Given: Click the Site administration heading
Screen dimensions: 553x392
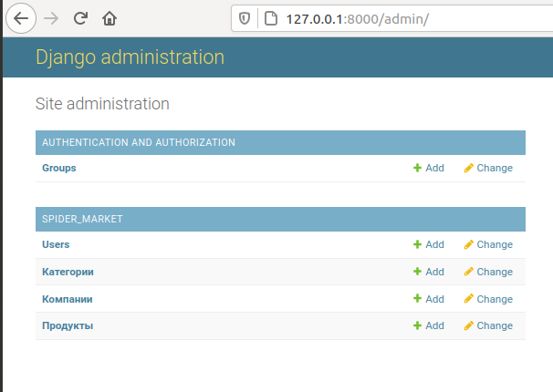Looking at the screenshot, I should point(102,104).
